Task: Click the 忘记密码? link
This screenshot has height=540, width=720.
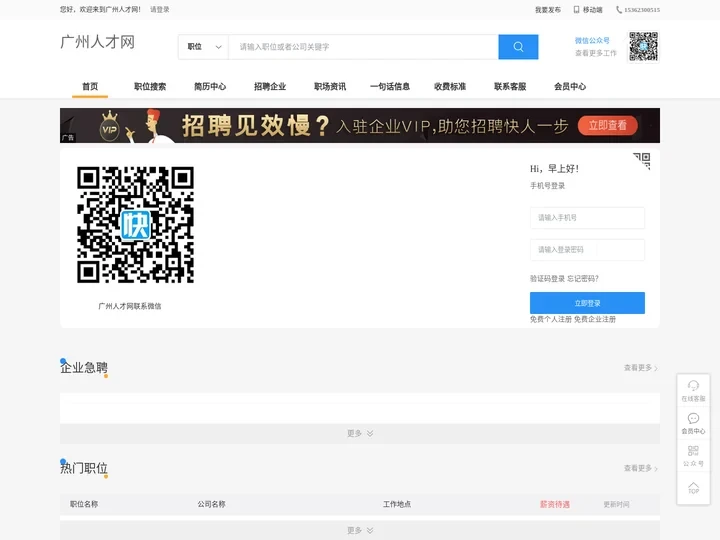Action: (583, 279)
